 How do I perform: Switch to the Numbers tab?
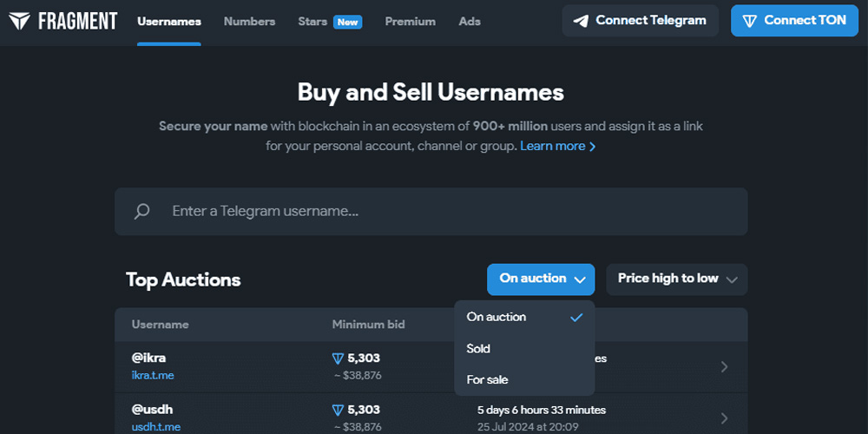tap(249, 22)
